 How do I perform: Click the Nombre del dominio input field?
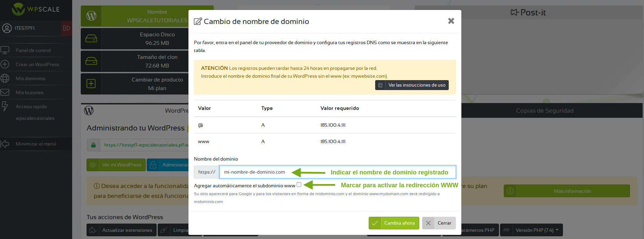click(338, 172)
